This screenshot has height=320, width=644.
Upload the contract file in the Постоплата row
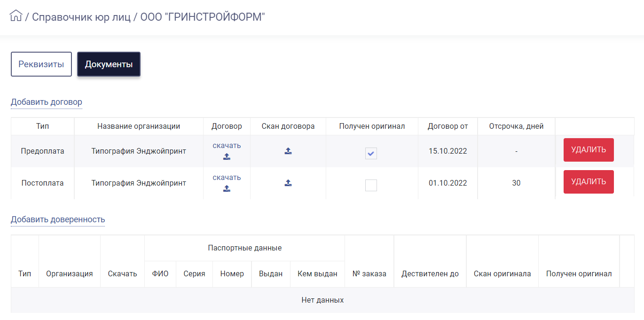click(x=227, y=188)
